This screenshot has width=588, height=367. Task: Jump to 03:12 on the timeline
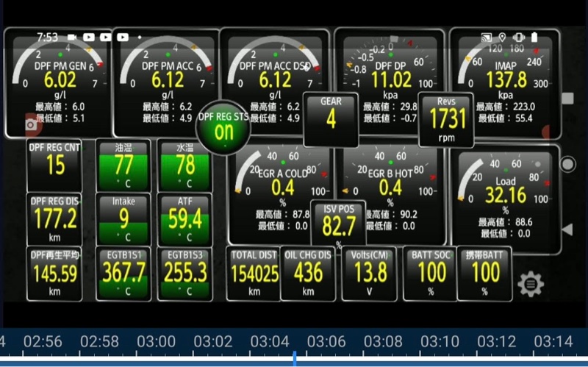click(x=497, y=341)
